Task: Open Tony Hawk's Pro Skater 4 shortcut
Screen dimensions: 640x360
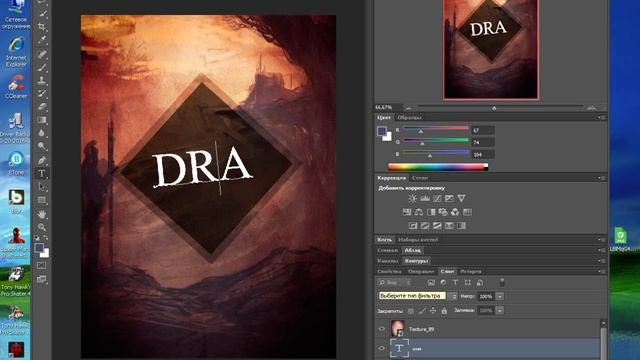Action: [16, 282]
